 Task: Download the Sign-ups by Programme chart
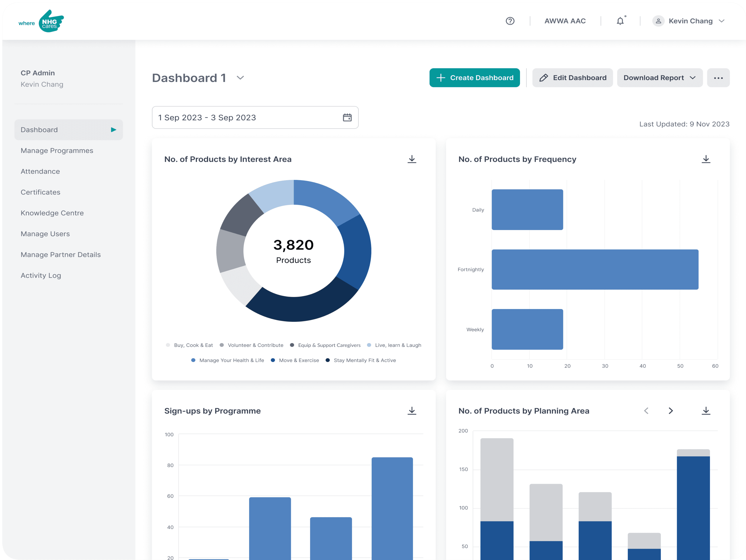pyautogui.click(x=411, y=411)
